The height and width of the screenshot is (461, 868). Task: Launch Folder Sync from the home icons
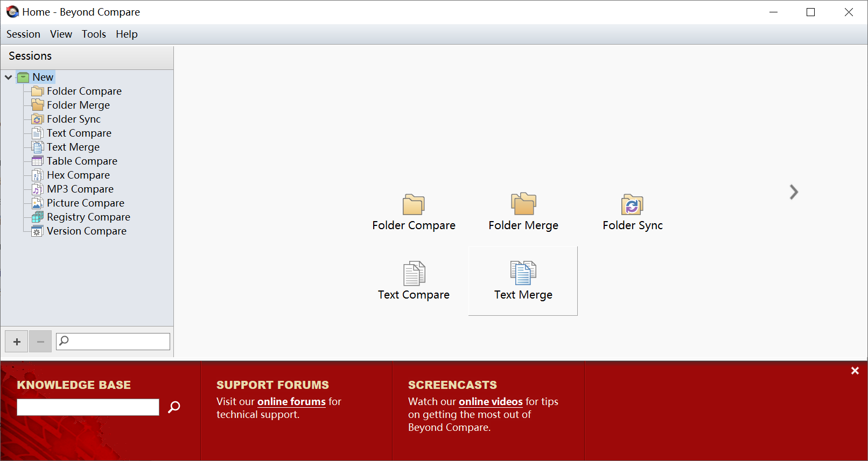pyautogui.click(x=633, y=212)
